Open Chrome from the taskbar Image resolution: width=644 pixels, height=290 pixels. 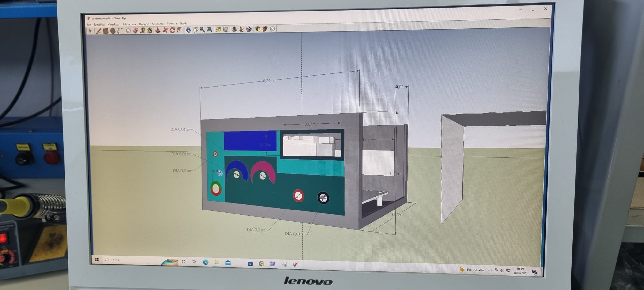[262, 263]
